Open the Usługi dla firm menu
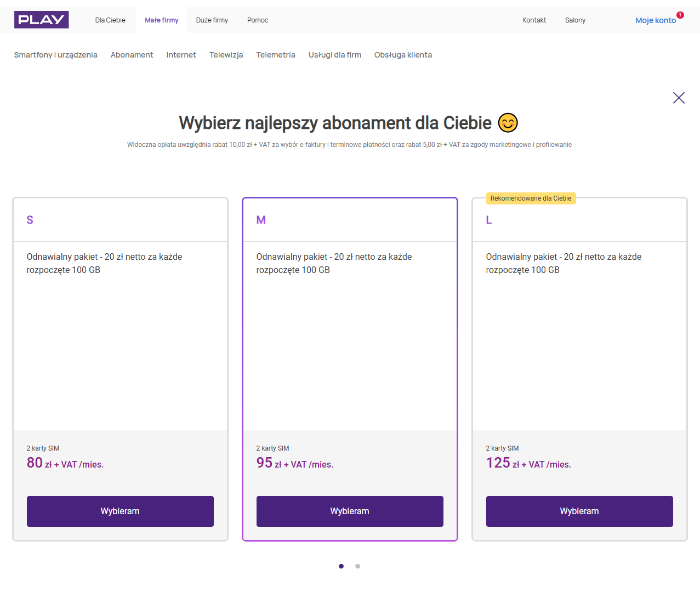The height and width of the screenshot is (592, 700). coord(334,55)
